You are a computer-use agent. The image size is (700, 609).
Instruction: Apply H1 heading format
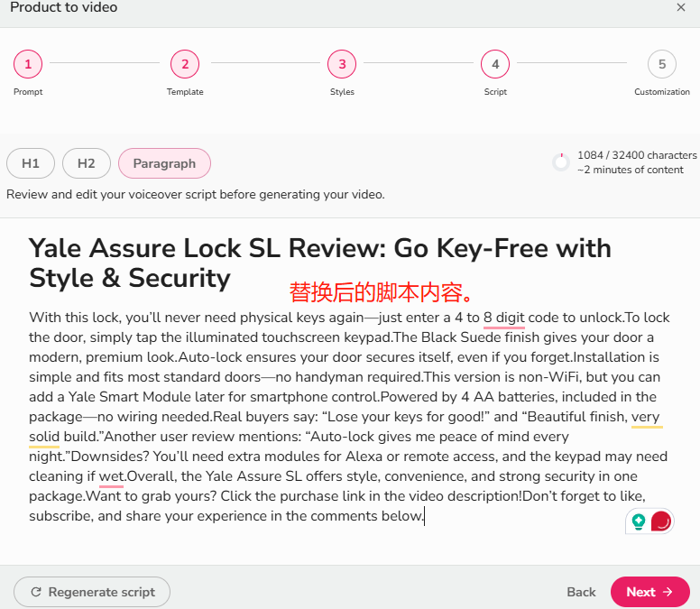[31, 163]
